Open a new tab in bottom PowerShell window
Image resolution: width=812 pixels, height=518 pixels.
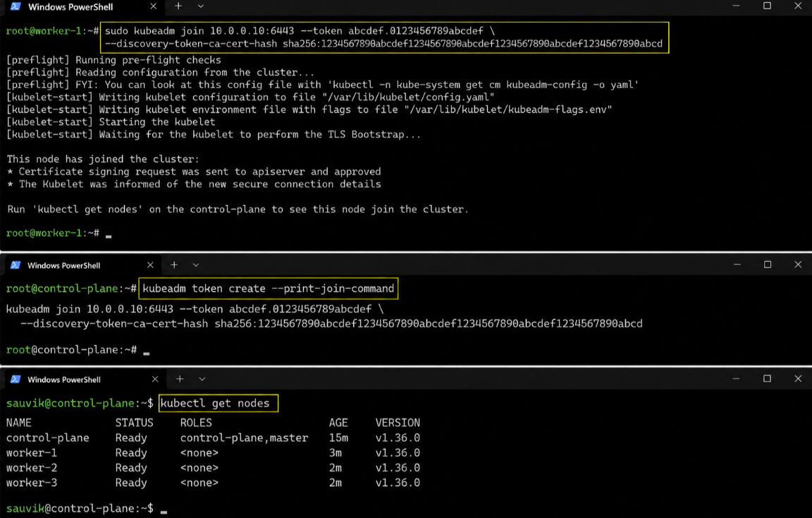[180, 379]
